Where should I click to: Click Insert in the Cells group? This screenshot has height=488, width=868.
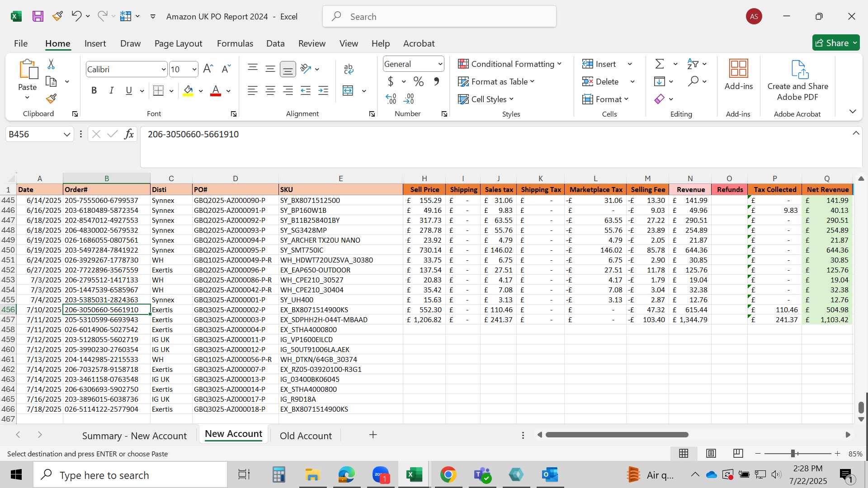(599, 64)
